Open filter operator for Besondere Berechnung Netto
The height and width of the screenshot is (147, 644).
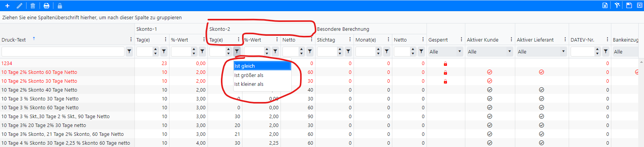422,51
